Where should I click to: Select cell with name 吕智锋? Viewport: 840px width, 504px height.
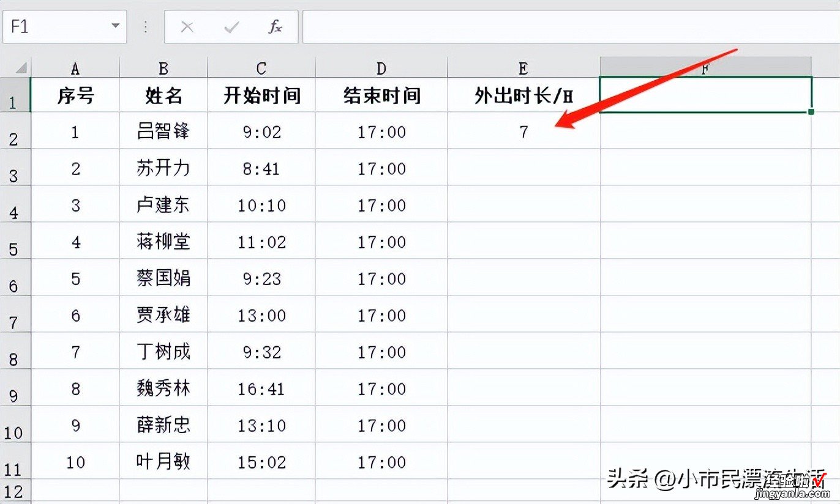pyautogui.click(x=163, y=131)
